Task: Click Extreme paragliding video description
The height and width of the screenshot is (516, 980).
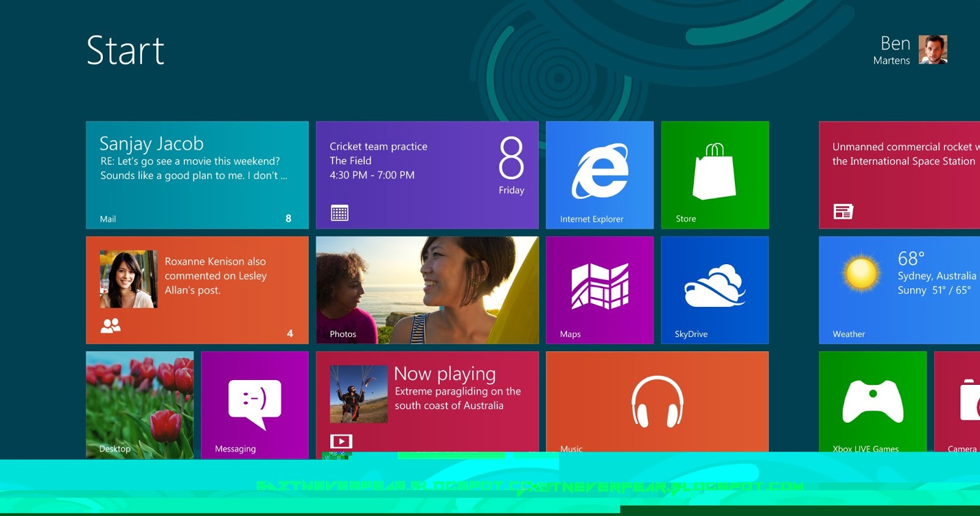Action: (x=458, y=398)
